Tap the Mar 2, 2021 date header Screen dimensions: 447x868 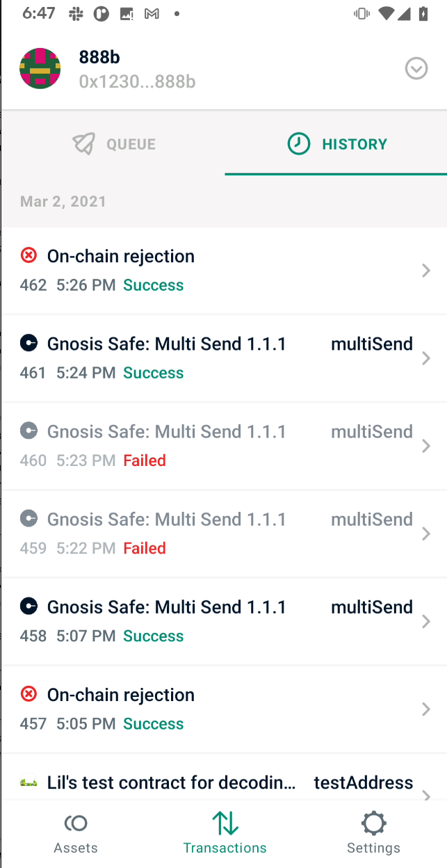pyautogui.click(x=63, y=201)
